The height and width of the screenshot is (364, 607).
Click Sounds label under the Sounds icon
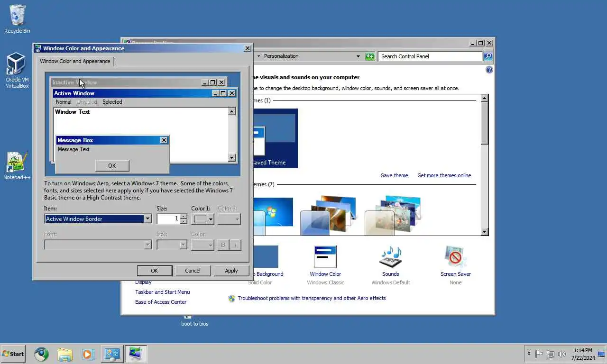391,274
